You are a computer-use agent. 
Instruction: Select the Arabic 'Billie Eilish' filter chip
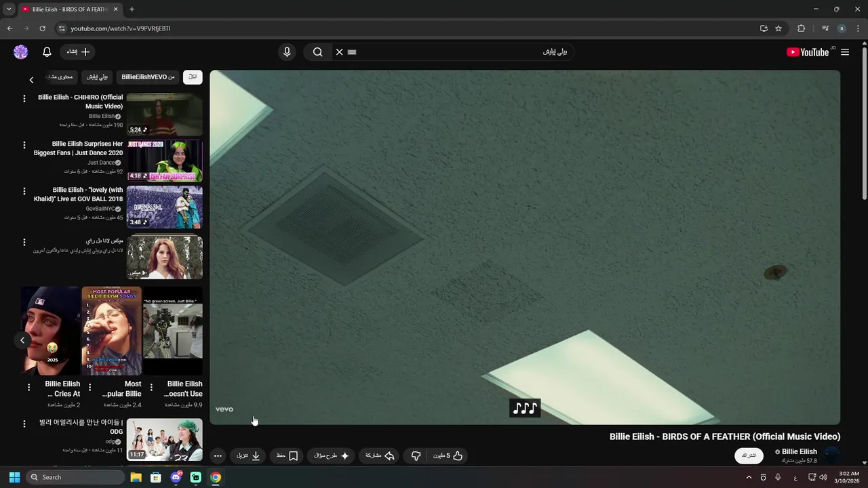(97, 77)
